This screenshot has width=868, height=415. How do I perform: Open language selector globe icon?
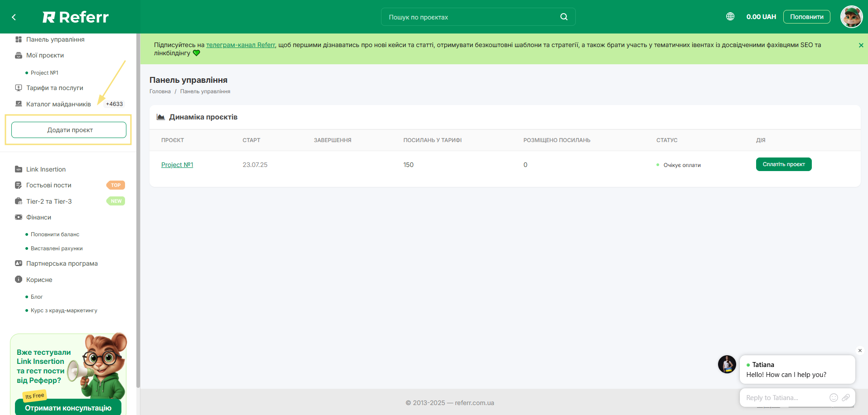(x=730, y=16)
